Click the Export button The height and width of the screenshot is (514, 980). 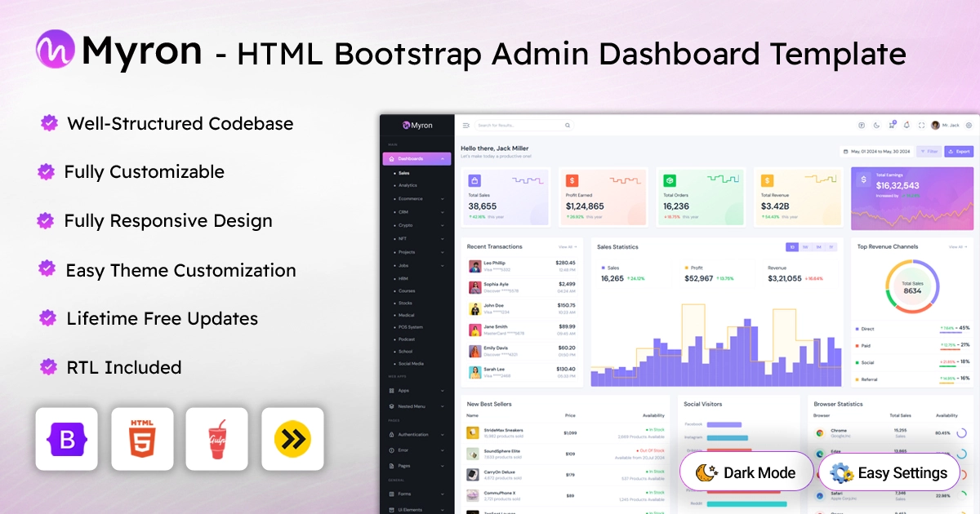pyautogui.click(x=959, y=151)
